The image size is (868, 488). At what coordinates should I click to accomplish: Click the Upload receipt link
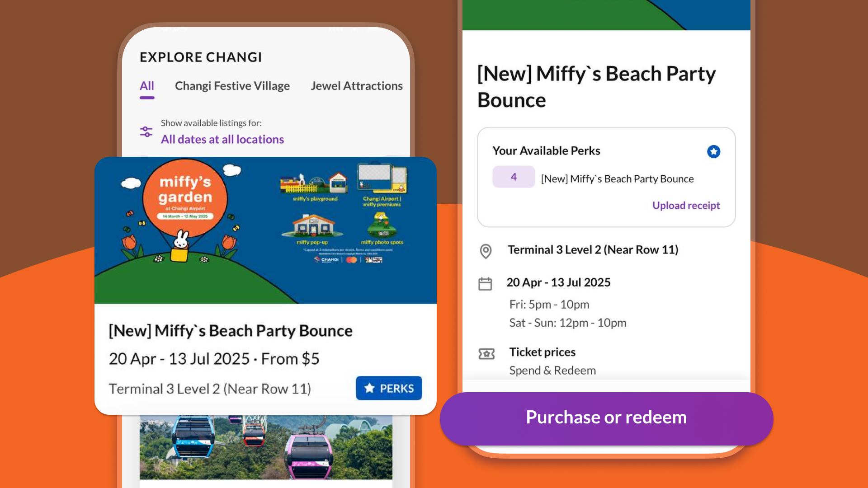(686, 206)
